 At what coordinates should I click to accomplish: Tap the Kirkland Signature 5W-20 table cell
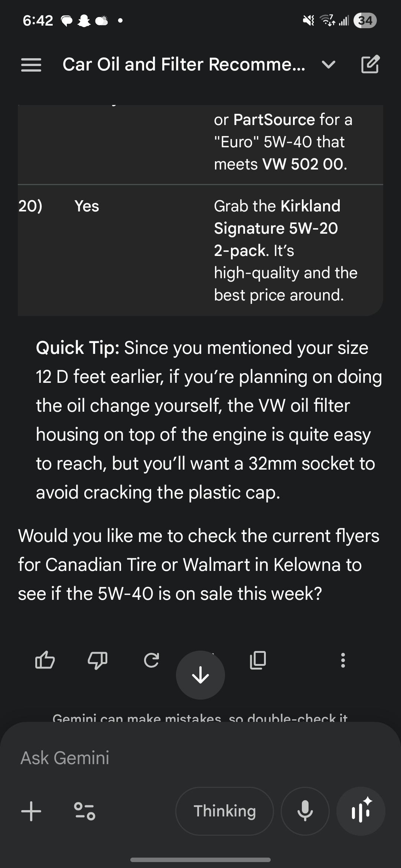(x=286, y=250)
